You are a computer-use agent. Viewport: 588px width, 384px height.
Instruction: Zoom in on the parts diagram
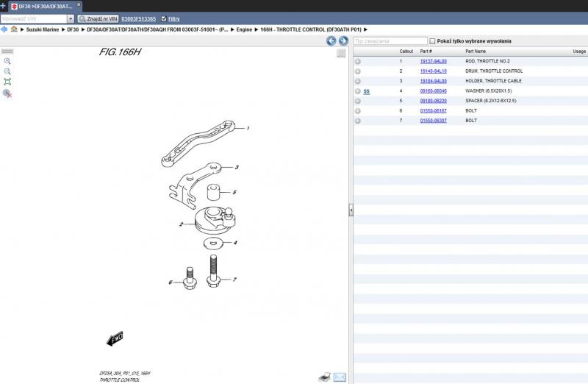click(7, 61)
